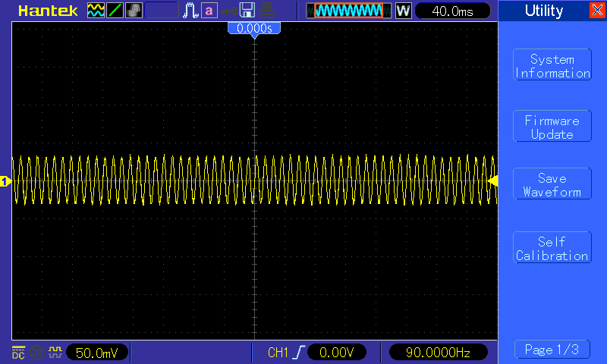Image resolution: width=607 pixels, height=364 pixels.
Task: Click the rising edge trigger slope icon
Action: [x=299, y=353]
